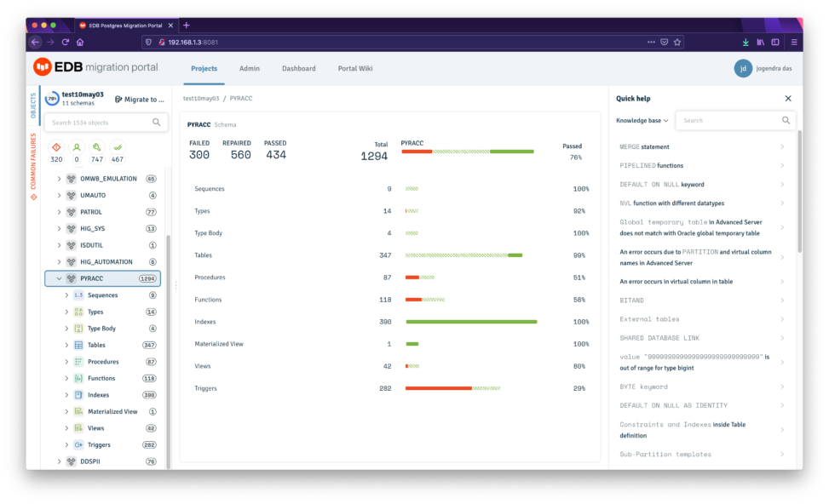829x504 pixels.
Task: Expand the HIG_SYS schema chevron
Action: [60, 229]
